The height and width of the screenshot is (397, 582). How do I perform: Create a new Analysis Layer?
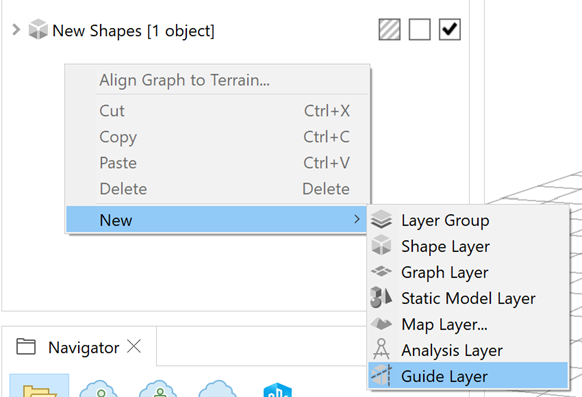click(x=468, y=350)
